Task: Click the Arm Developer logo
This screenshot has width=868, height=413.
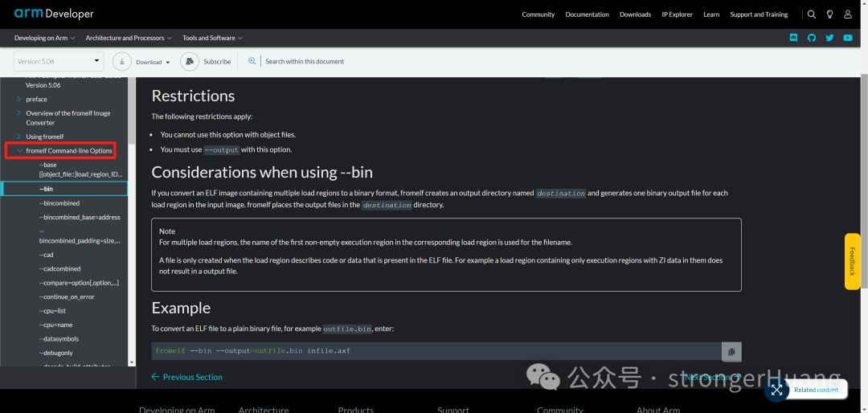Action: tap(55, 14)
